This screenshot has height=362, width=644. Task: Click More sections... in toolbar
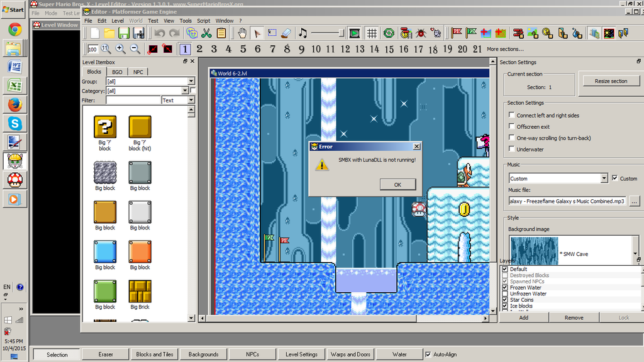tap(505, 49)
